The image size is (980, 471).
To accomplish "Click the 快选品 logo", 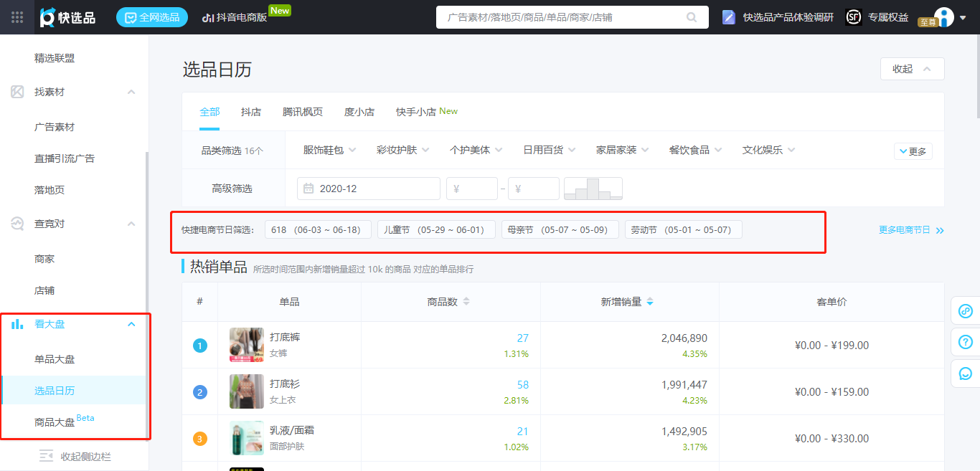I will tap(67, 17).
